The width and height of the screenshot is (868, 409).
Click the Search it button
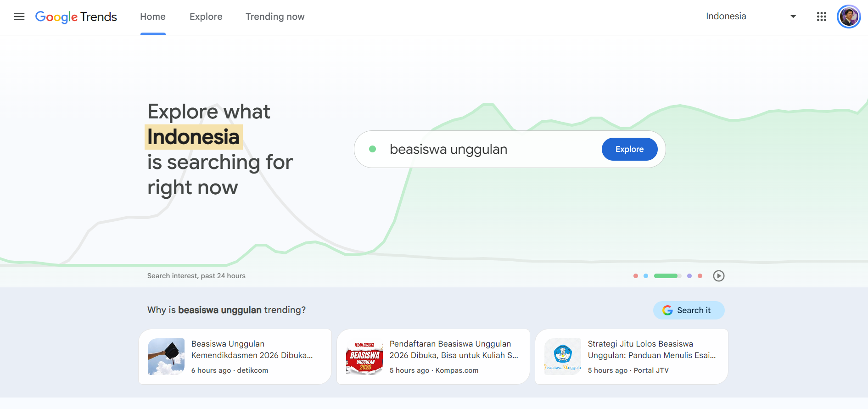[689, 310]
